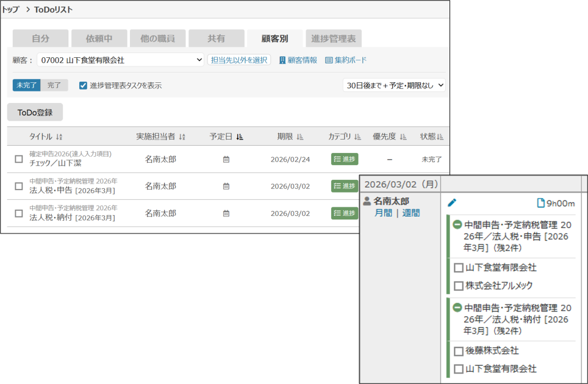The image size is (588, 384).
Task: Click the document icon beside 9h00m
Action: [540, 203]
